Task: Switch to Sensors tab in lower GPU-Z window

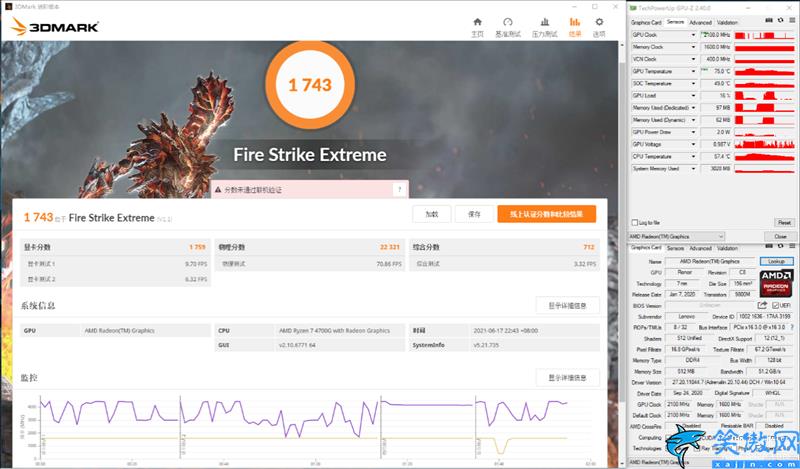Action: pos(675,248)
